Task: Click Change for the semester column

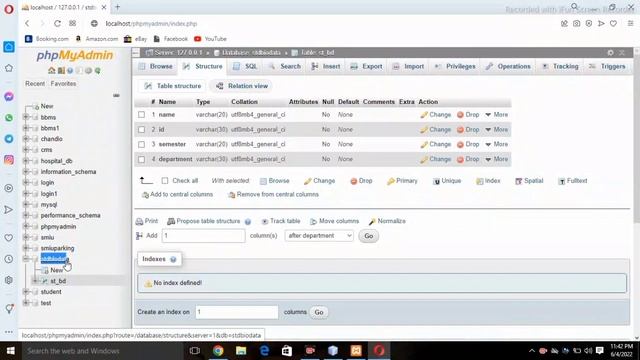Action: [436, 144]
